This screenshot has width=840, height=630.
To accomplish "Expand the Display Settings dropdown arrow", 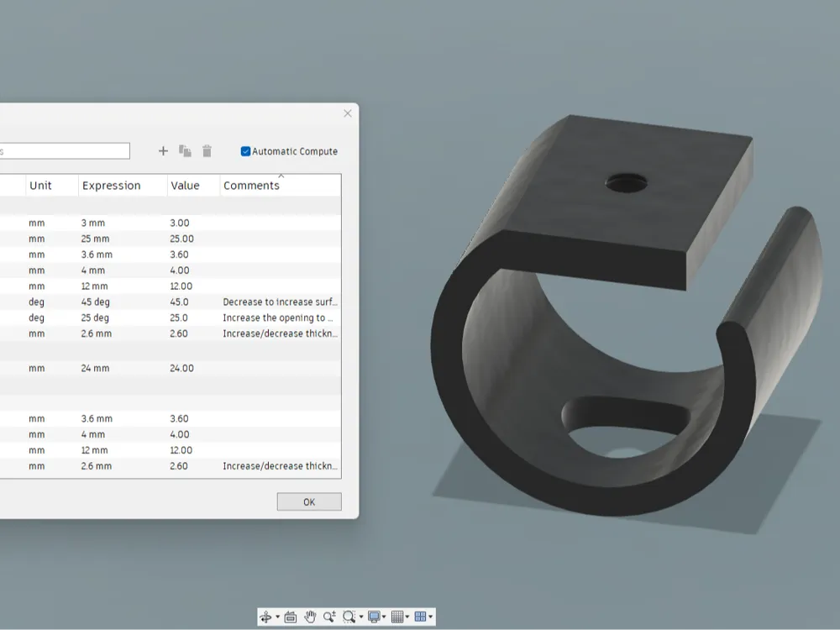I will pyautogui.click(x=384, y=617).
